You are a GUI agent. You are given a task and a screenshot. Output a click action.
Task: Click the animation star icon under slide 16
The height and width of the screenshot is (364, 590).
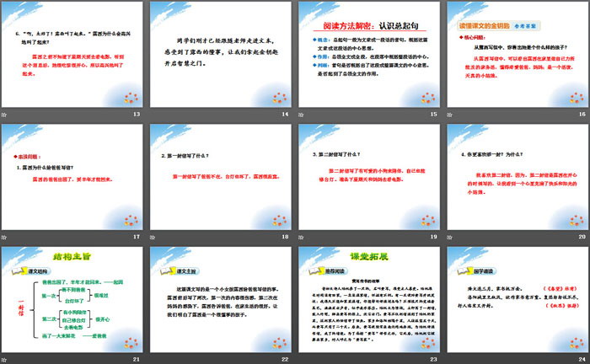448,114
